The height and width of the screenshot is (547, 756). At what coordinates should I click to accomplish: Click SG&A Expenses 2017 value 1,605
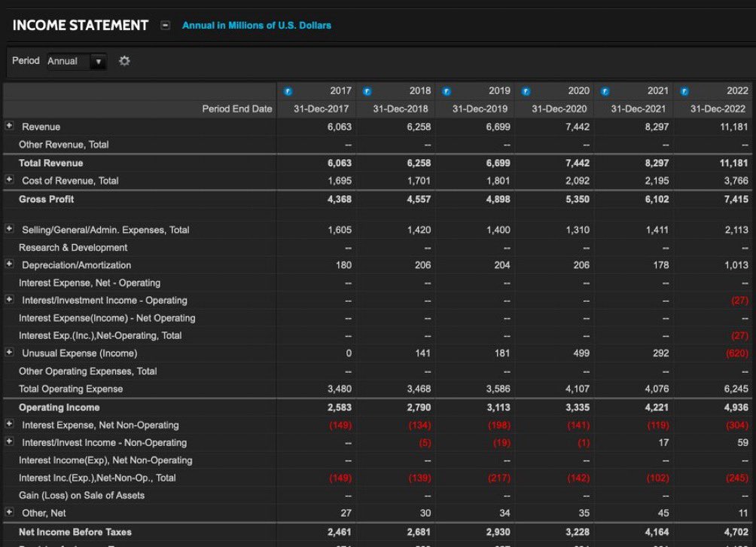[x=340, y=230]
